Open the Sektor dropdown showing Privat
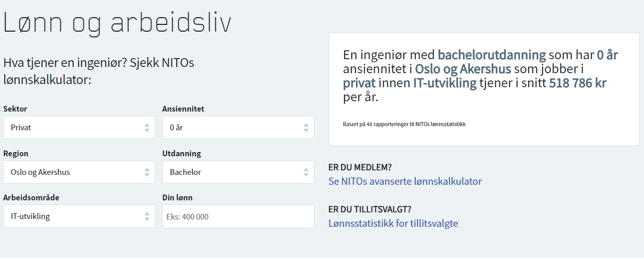This screenshot has width=644, height=259. (79, 127)
